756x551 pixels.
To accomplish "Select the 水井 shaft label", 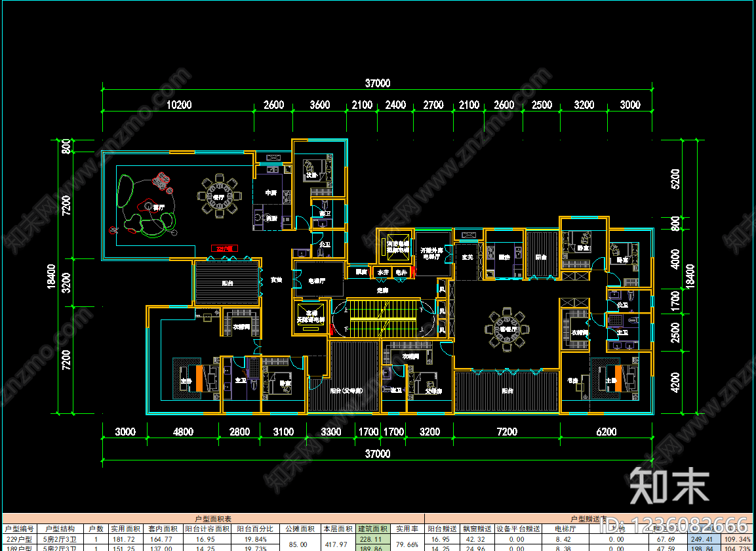I will point(383,273).
